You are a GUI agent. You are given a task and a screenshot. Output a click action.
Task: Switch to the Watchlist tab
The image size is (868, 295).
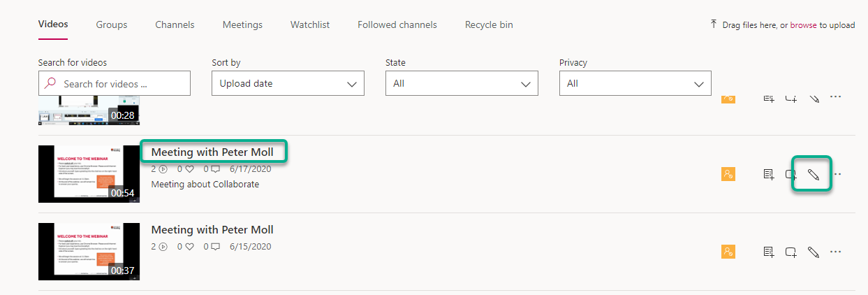310,24
